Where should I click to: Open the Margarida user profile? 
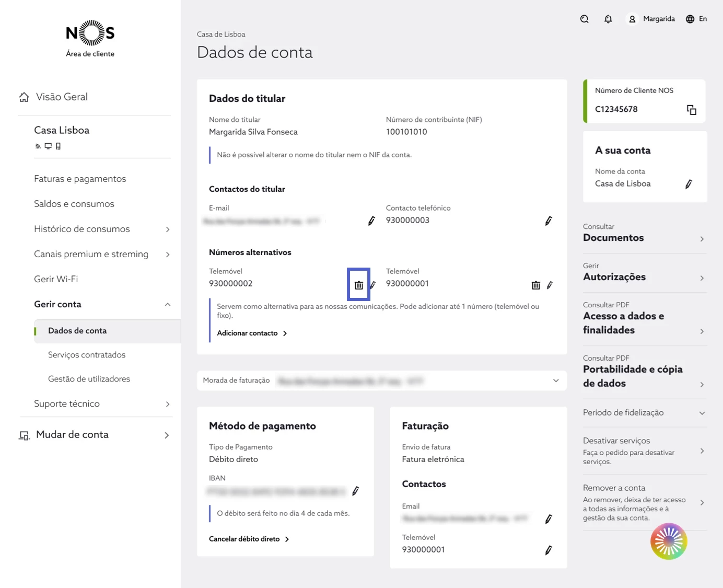[x=650, y=19]
